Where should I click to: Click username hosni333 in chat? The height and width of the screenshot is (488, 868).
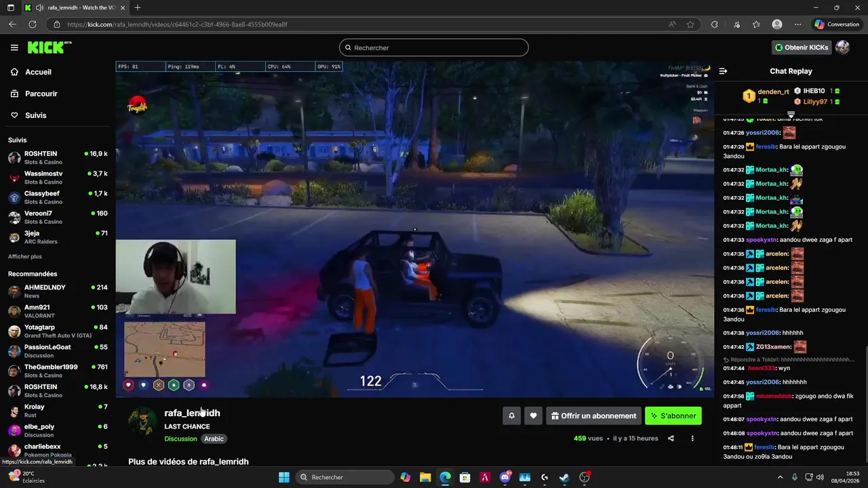pos(762,368)
